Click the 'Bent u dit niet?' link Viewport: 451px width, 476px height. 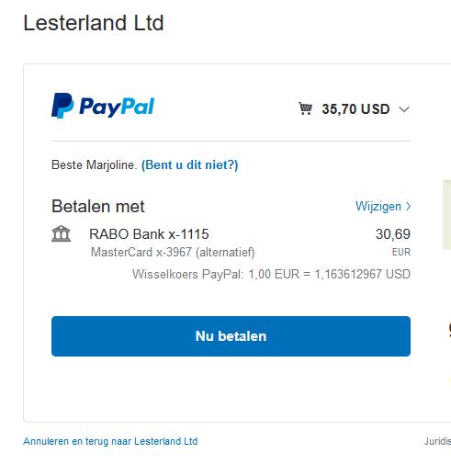(x=189, y=164)
